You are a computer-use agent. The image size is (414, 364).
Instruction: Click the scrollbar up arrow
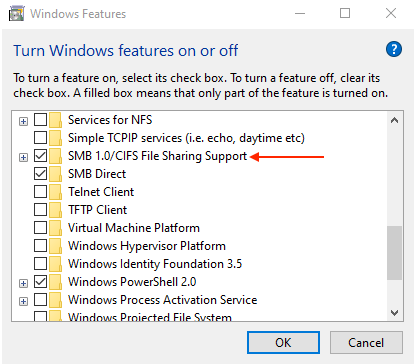pyautogui.click(x=394, y=120)
